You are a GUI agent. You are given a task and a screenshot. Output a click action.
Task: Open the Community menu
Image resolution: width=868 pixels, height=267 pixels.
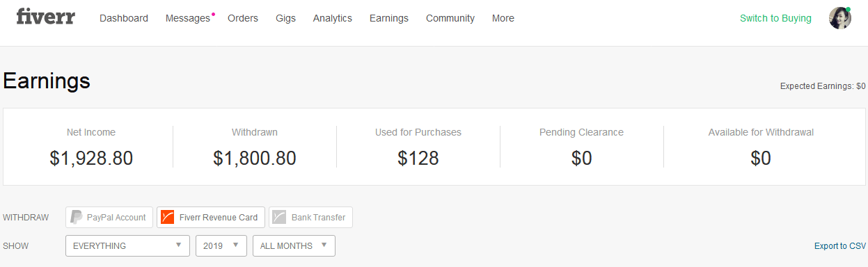point(450,18)
